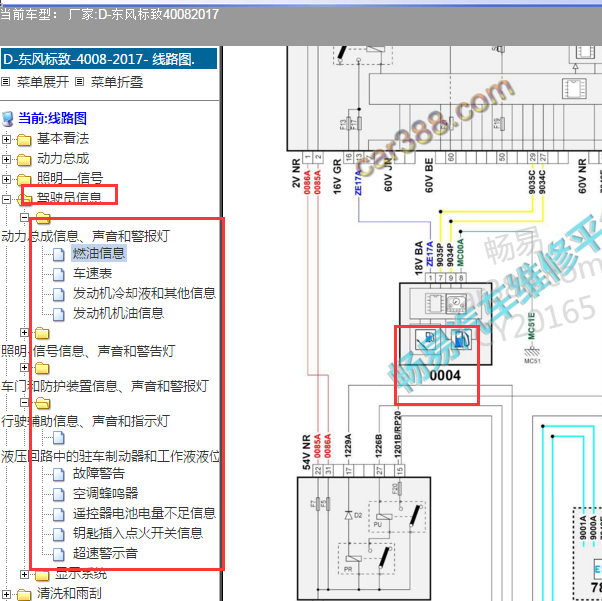Viewport: 602px width, 601px height.
Task: Open the 发动机冷却液和其他信息 document
Action: pos(144,293)
